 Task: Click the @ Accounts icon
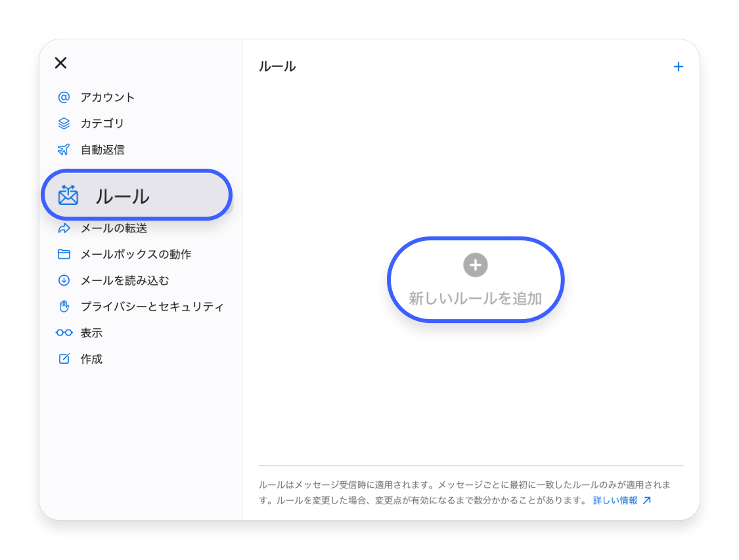pos(64,97)
